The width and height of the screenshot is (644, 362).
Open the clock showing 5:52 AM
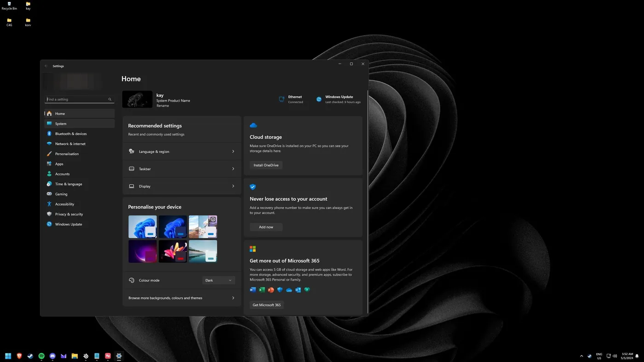click(627, 356)
